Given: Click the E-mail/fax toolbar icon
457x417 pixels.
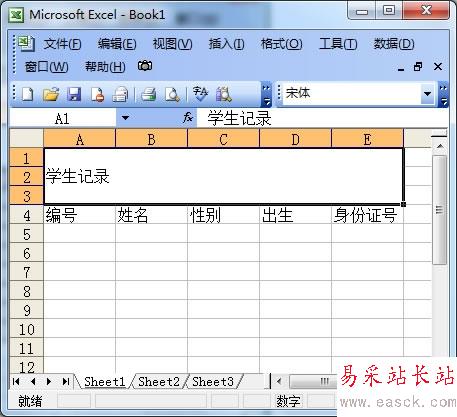Looking at the screenshot, I should click(x=120, y=94).
